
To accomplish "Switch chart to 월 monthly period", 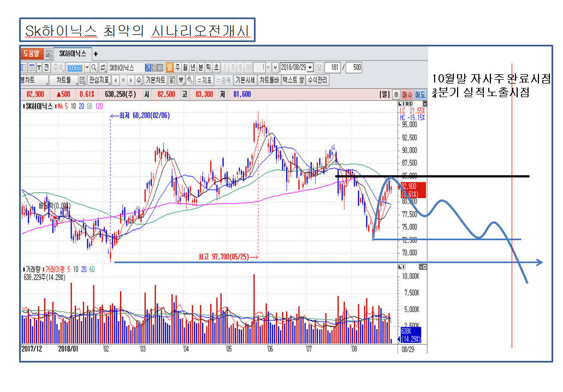I will [x=185, y=68].
